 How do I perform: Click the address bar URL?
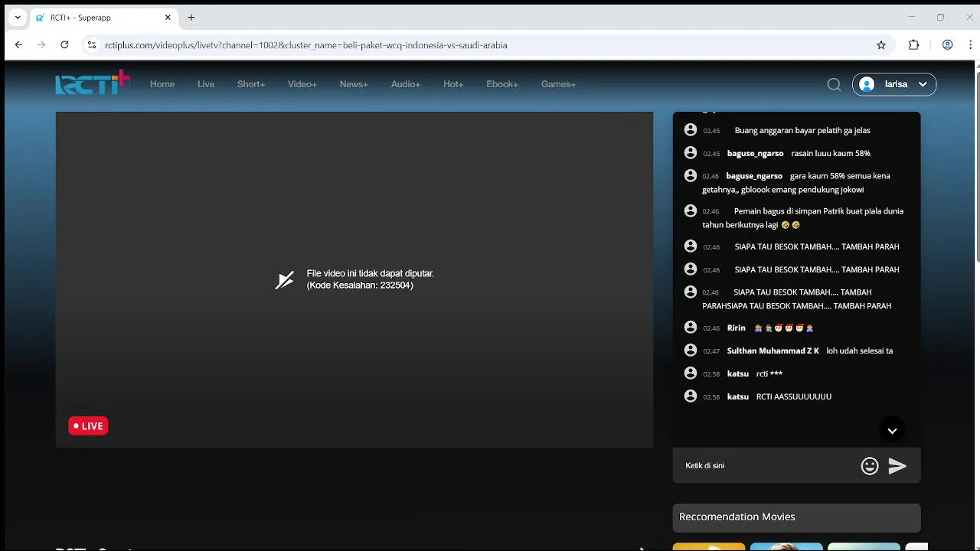[306, 45]
